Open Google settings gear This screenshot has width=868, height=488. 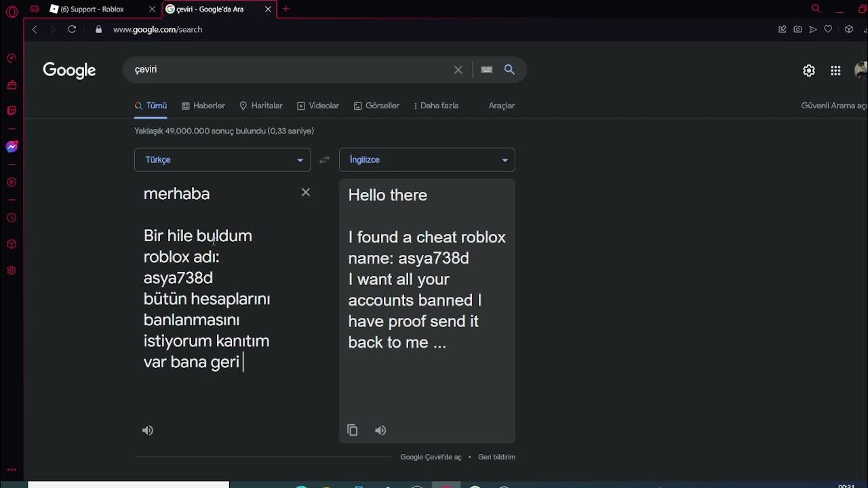809,70
